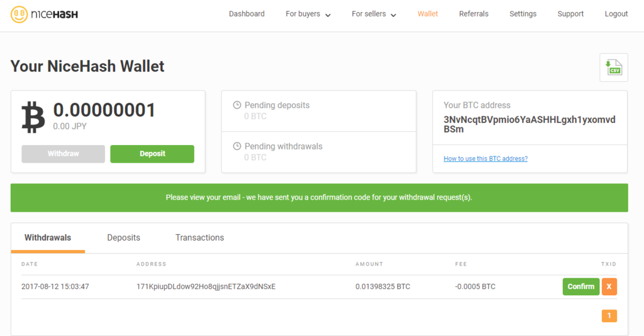Open How to use this BTC address link
644x336 pixels.
(x=486, y=159)
